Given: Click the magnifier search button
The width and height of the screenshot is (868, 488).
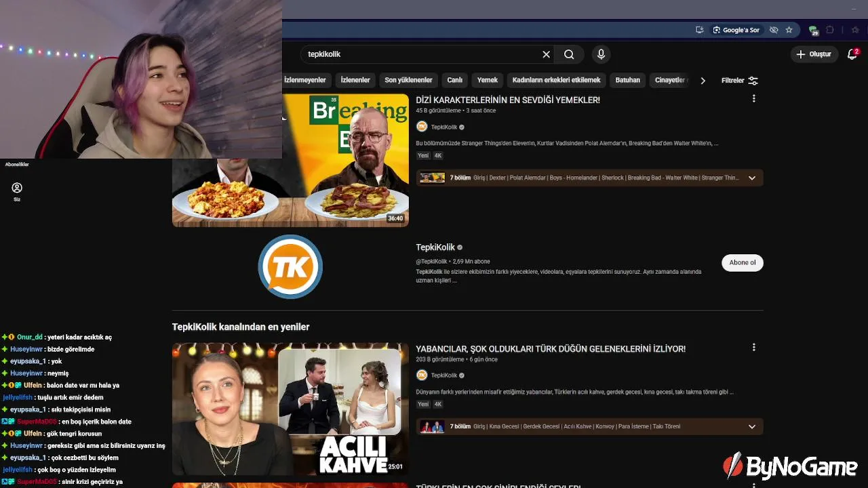Looking at the screenshot, I should coord(569,54).
